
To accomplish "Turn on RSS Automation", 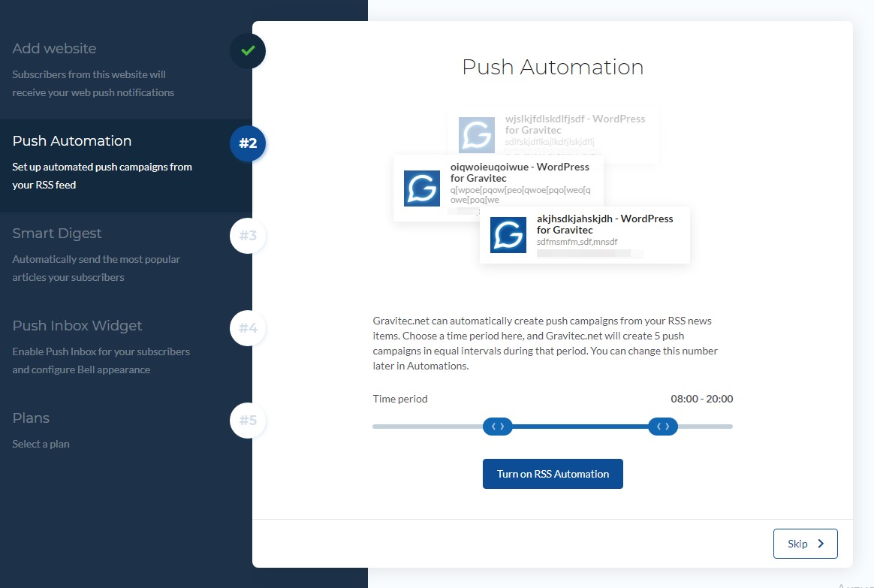I will click(553, 474).
